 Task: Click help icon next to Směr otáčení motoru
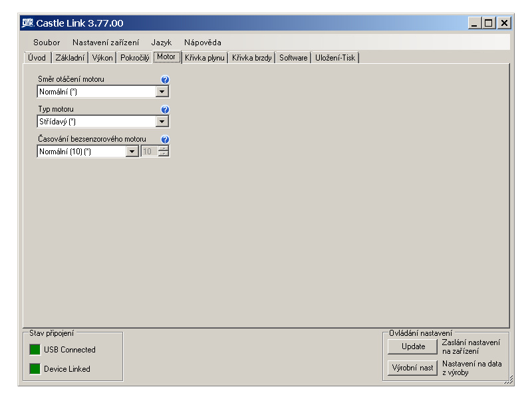point(166,80)
